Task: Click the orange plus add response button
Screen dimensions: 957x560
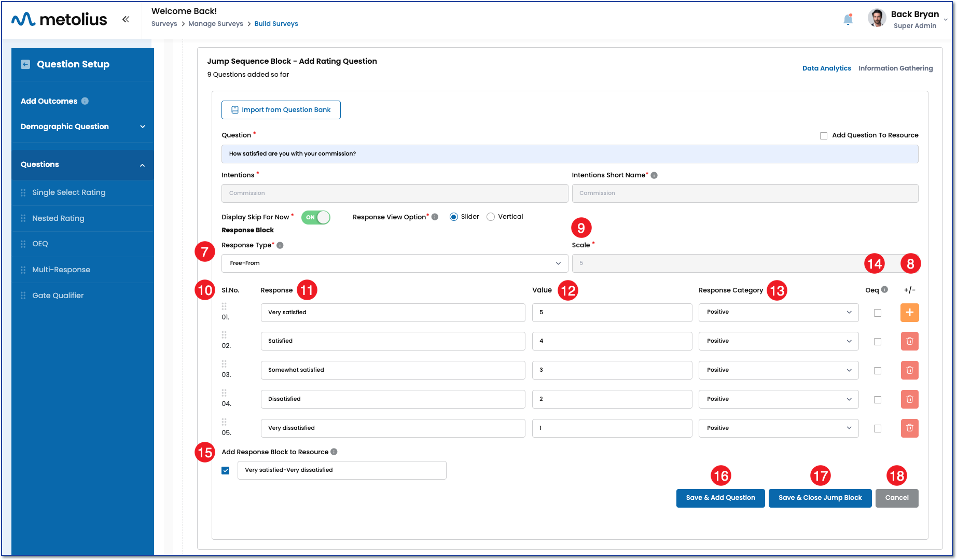Action: pyautogui.click(x=909, y=313)
